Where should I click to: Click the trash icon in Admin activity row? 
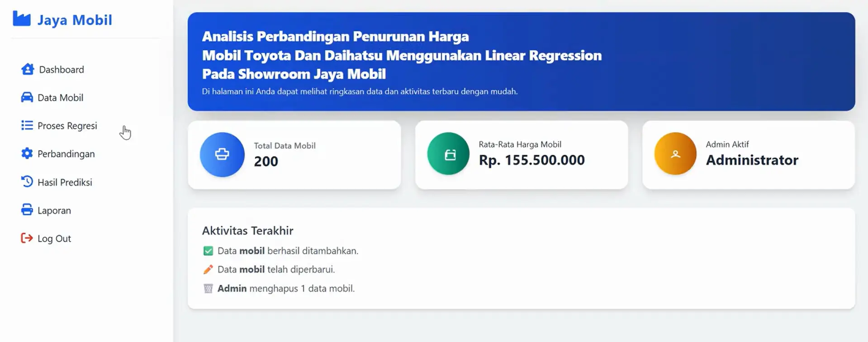tap(208, 288)
